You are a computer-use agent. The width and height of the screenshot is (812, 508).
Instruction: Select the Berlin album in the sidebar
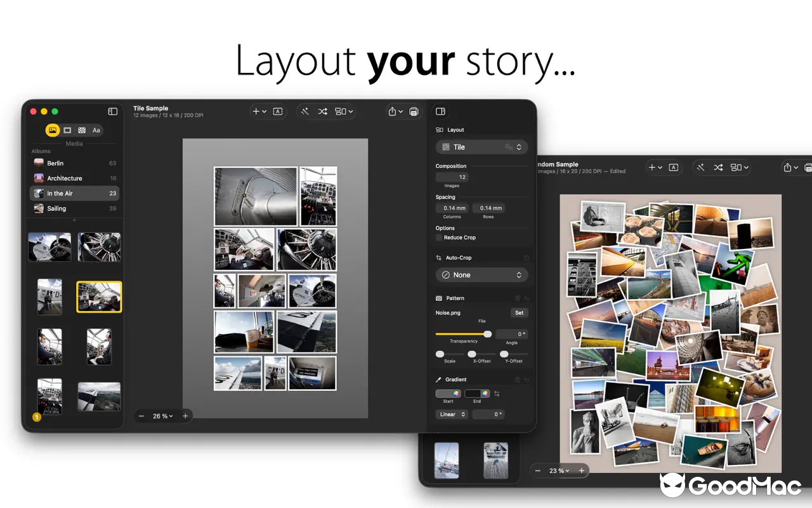[x=56, y=163]
